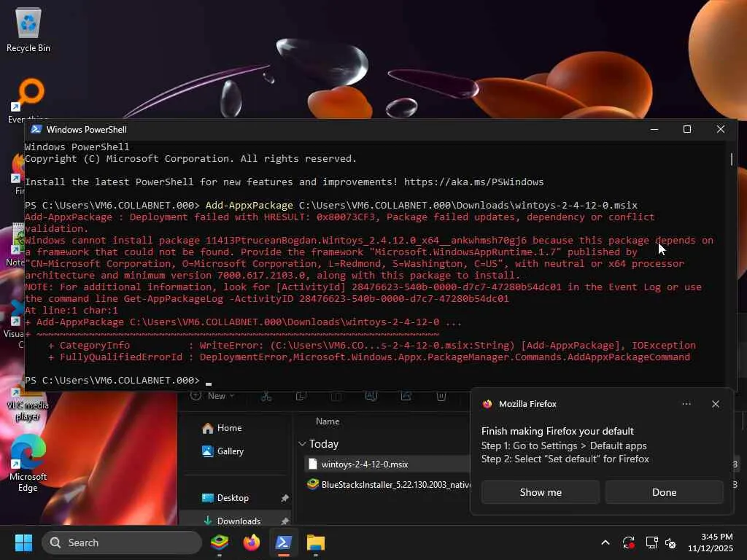
Task: Click New button in File Explorer
Action: [x=212, y=396]
